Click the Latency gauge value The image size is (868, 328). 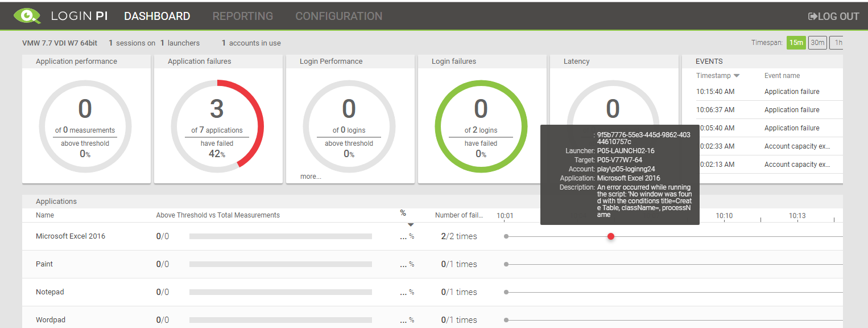(613, 109)
